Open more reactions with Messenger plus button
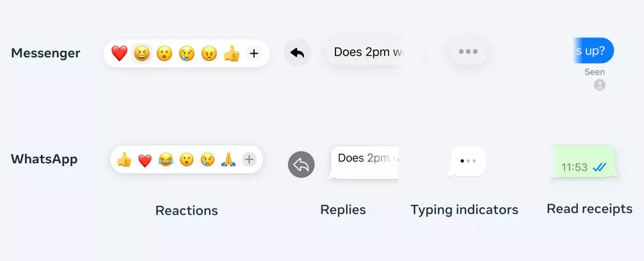 [254, 54]
